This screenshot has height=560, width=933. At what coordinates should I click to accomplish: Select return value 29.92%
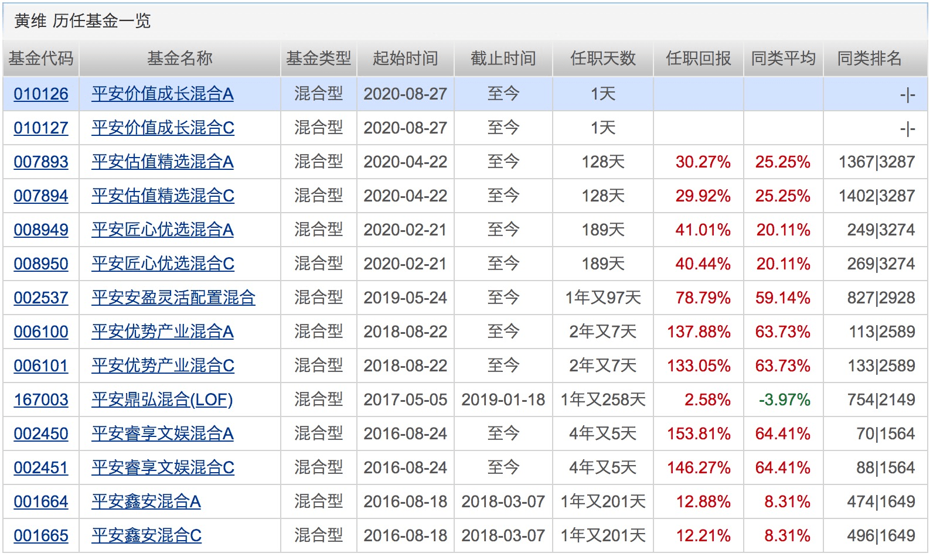(x=703, y=196)
